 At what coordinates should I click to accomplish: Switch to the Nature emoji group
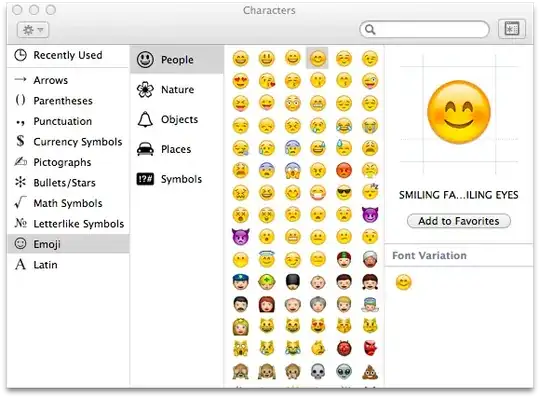click(x=177, y=90)
